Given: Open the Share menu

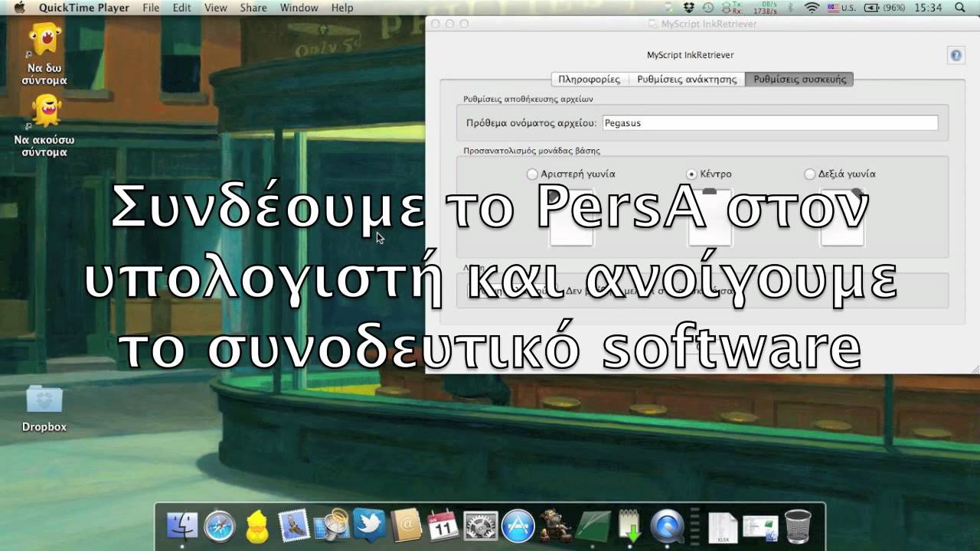Looking at the screenshot, I should [253, 8].
